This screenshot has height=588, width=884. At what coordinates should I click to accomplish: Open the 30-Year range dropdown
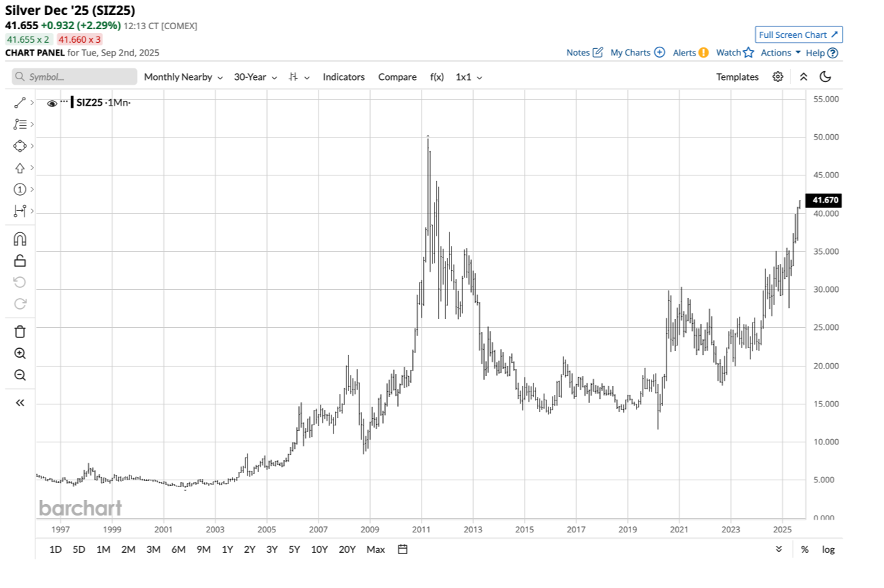(256, 77)
